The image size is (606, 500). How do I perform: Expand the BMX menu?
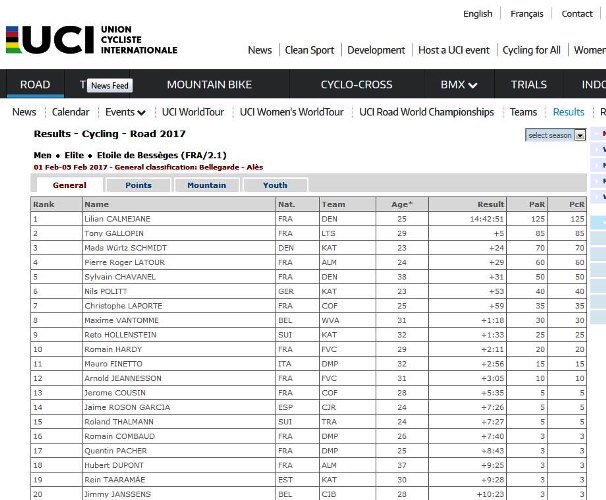459,85
